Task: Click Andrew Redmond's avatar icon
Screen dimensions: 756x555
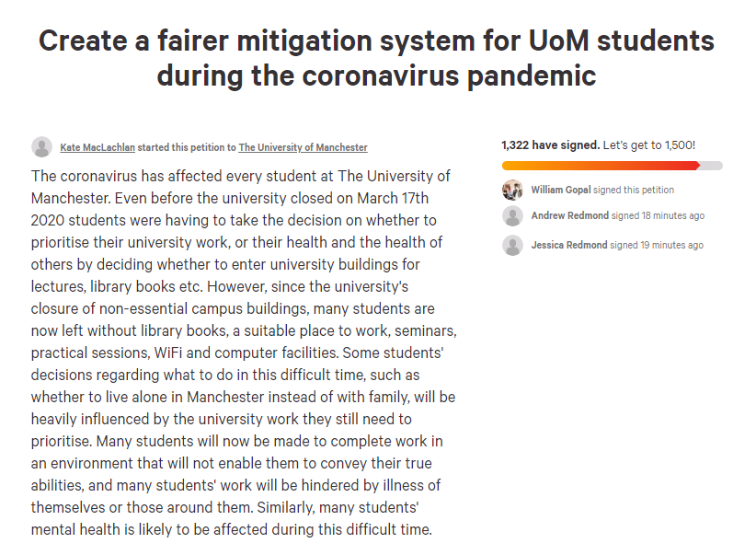Action: (512, 215)
